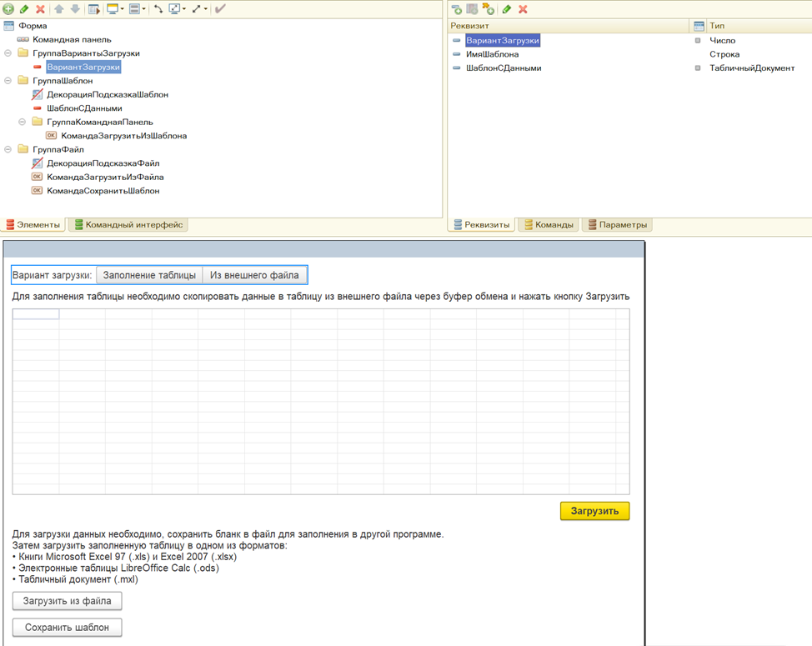Click the ДекорацияПодсказкаШаблон decoration icon

38,94
